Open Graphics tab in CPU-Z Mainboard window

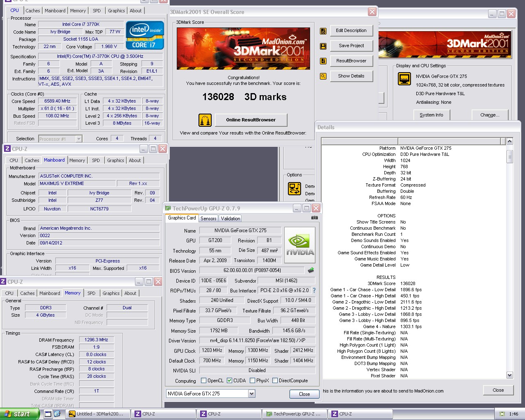(x=116, y=160)
